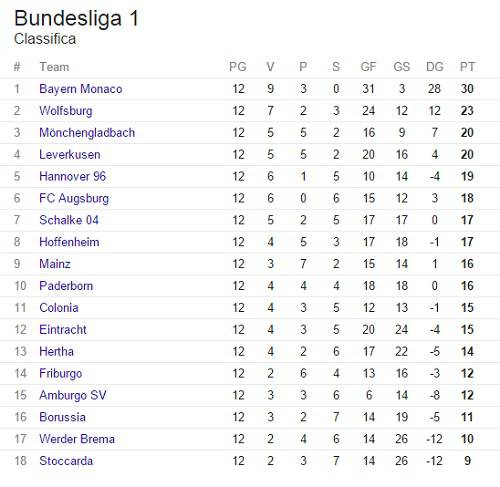This screenshot has width=500, height=487.
Task: Open the Hoffenheim team link
Action: (69, 242)
